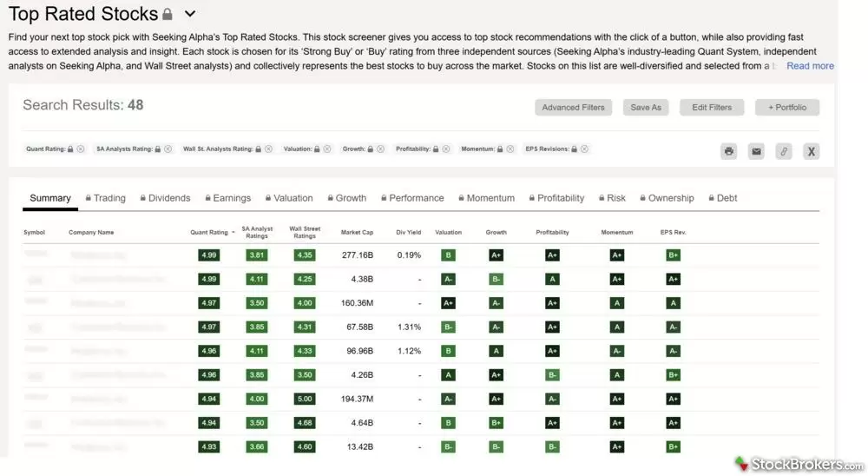Select the 67.58B market cap cell
868x476 pixels.
click(360, 327)
